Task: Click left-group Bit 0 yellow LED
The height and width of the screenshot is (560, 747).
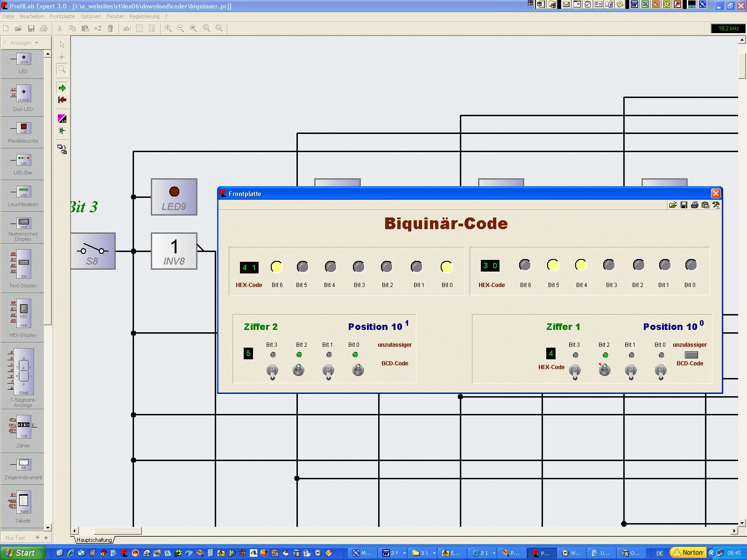Action: 446,267
